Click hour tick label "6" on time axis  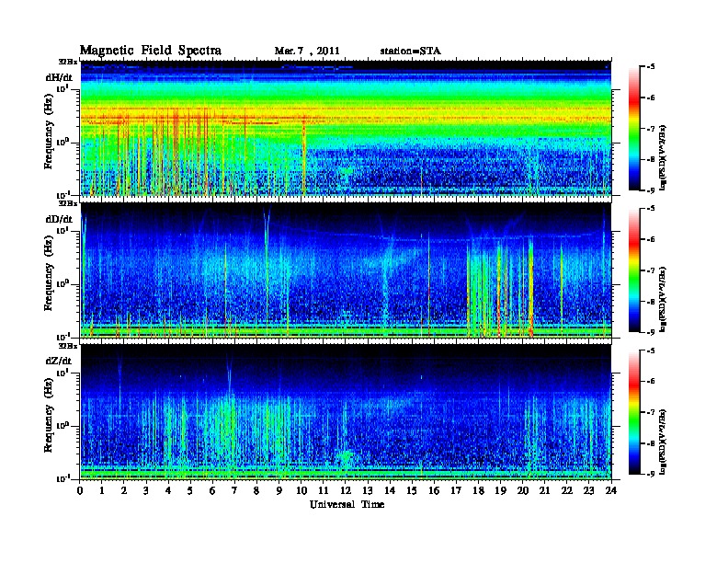coord(213,491)
